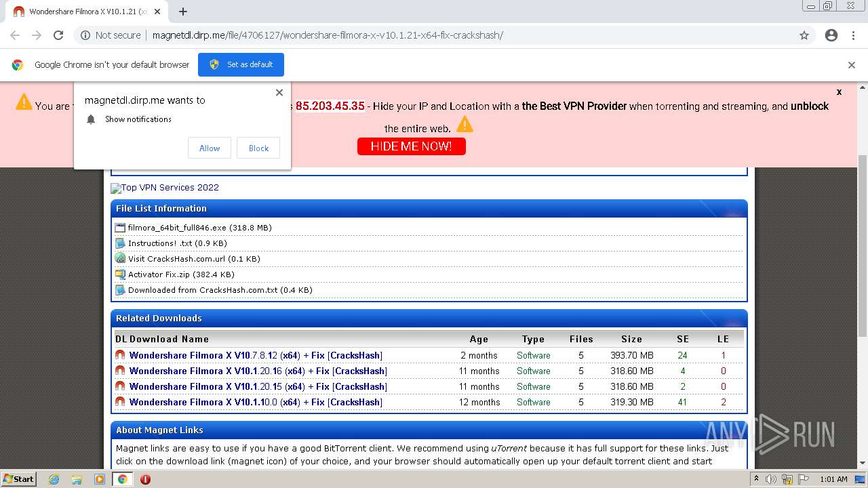Image resolution: width=868 pixels, height=488 pixels.
Task: Click the SE column header
Action: click(683, 339)
